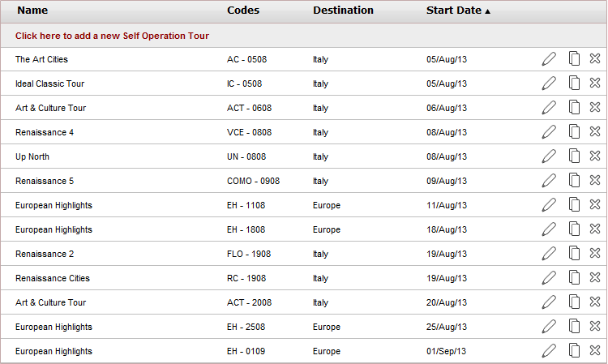Sort table by Destination header

(x=343, y=11)
